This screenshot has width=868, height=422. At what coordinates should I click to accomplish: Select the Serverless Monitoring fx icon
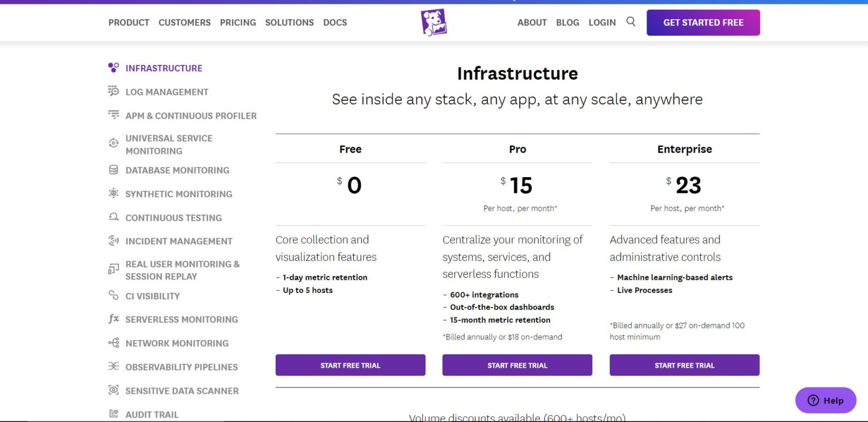[x=113, y=319]
